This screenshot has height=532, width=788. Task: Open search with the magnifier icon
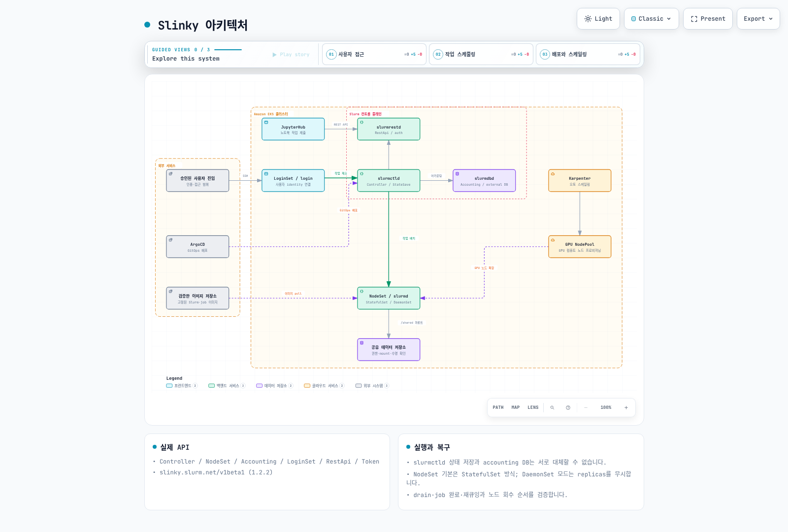click(552, 407)
